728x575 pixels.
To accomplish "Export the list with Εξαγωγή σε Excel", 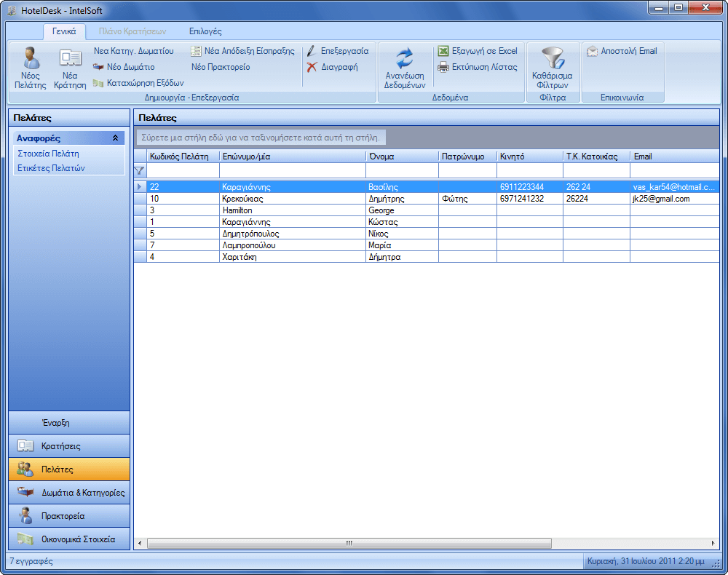I will tap(478, 51).
